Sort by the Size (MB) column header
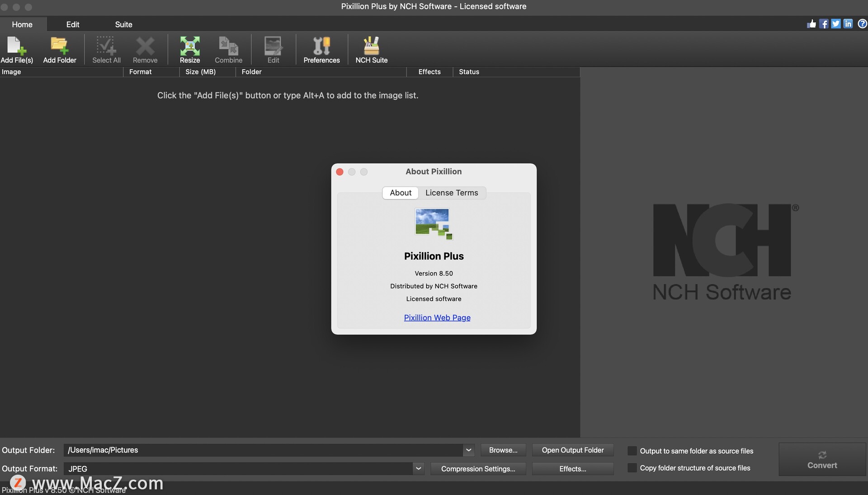This screenshot has width=868, height=495. pos(208,72)
